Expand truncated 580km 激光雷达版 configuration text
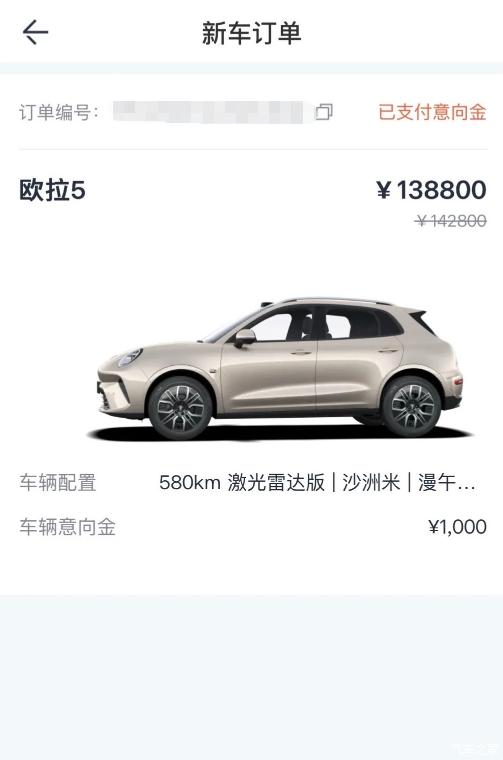 click(317, 483)
